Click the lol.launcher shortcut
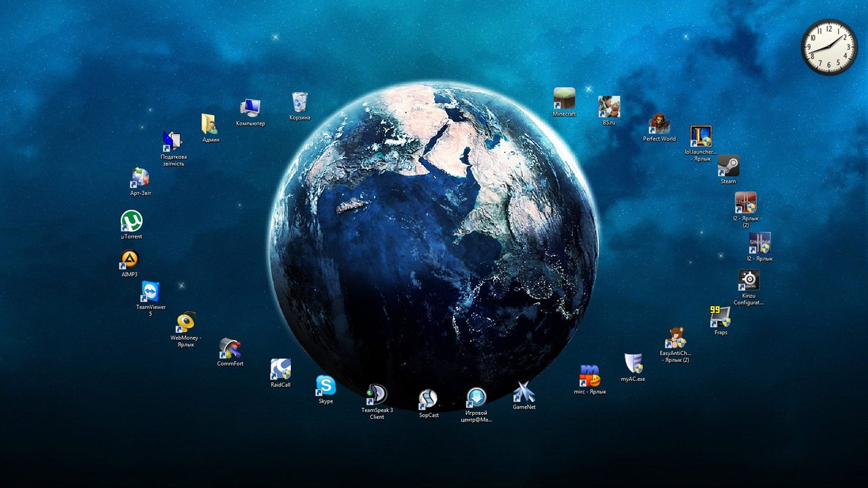 tap(701, 137)
